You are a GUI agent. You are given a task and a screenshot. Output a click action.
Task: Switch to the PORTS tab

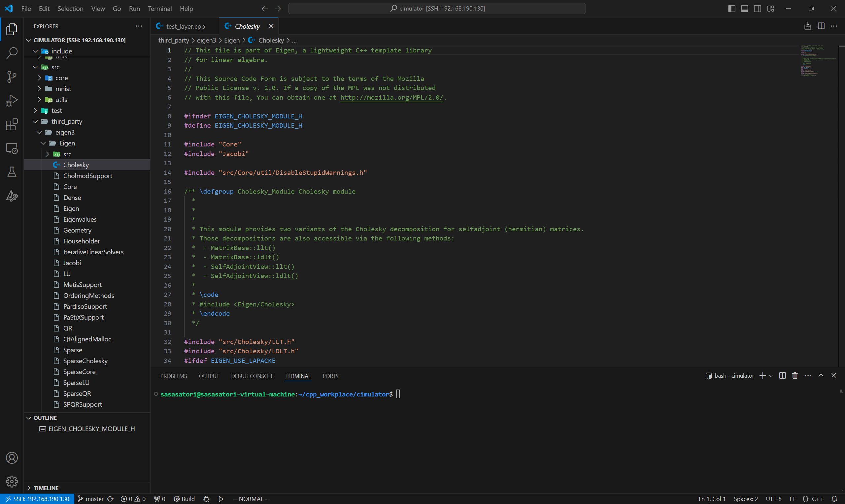(x=330, y=376)
